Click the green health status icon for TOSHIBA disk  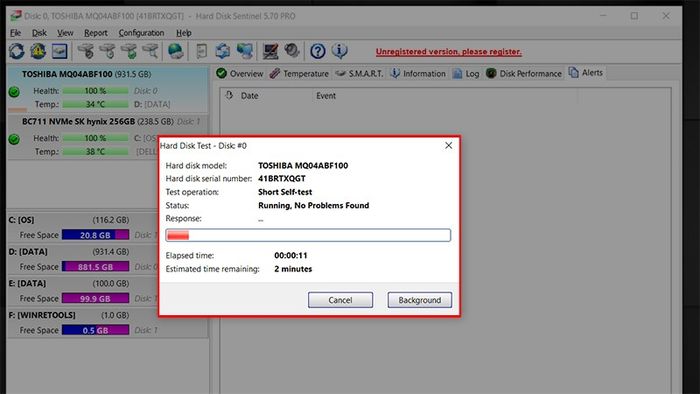[x=14, y=92]
